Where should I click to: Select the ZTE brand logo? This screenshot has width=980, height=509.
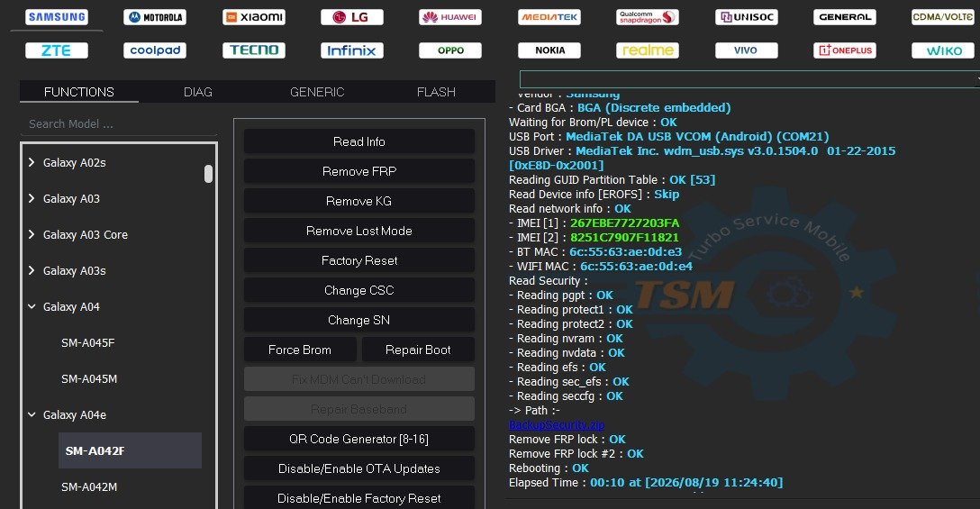57,50
